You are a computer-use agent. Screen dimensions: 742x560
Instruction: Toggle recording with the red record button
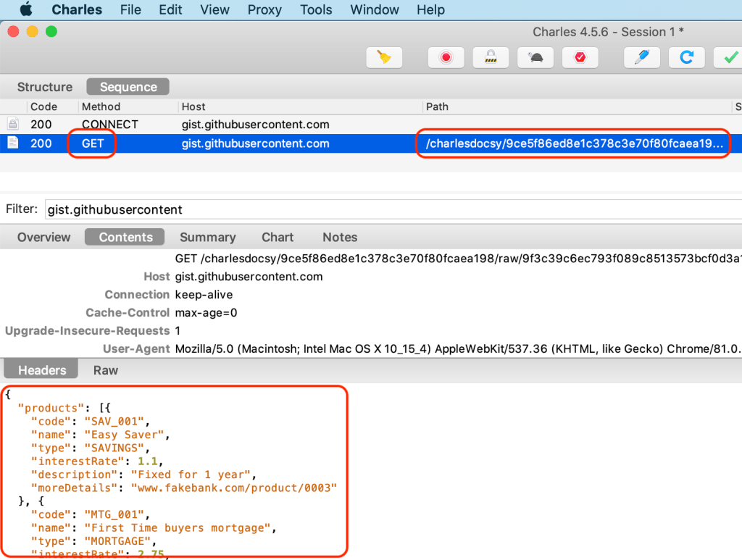pyautogui.click(x=446, y=57)
